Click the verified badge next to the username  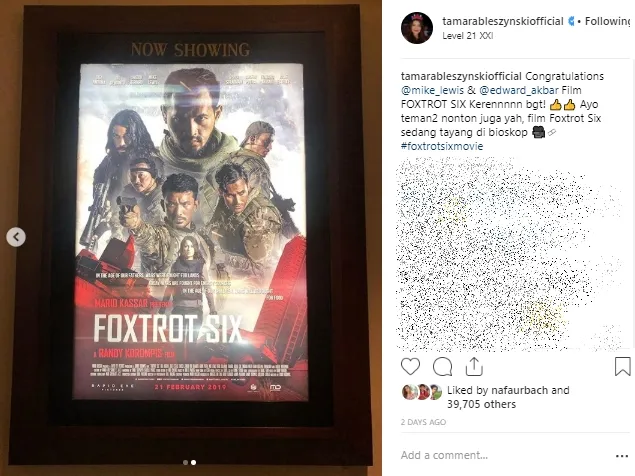[x=571, y=21]
